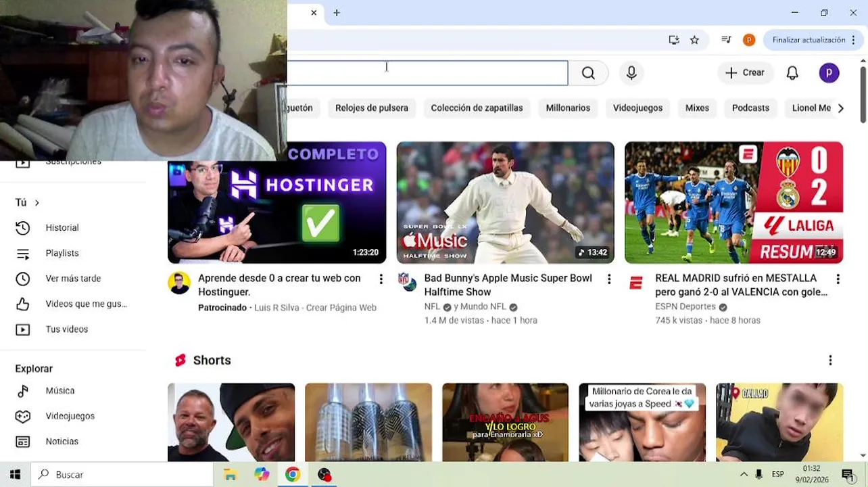Open Copilot from the taskbar
The width and height of the screenshot is (868, 487).
point(262,475)
